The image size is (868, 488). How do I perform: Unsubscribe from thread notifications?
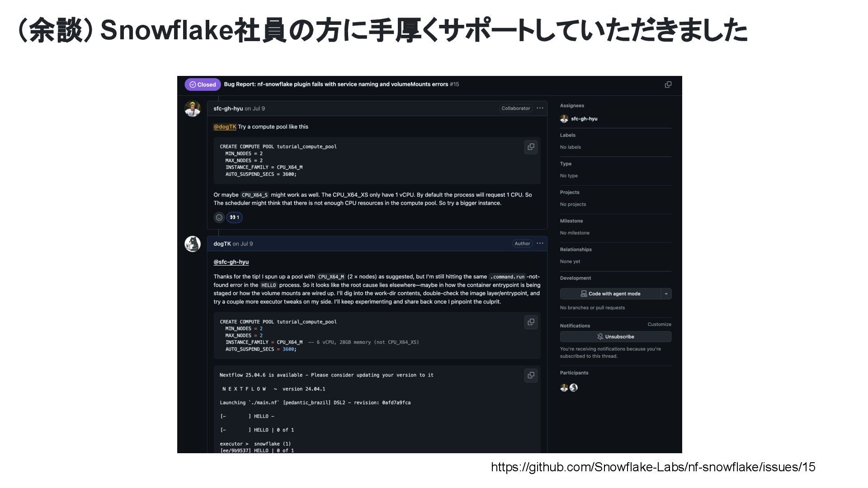(615, 337)
